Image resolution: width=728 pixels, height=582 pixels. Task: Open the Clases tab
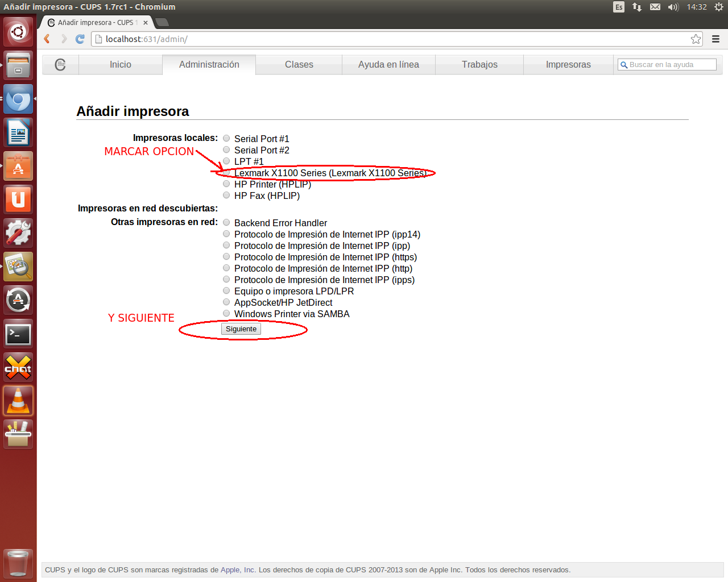coord(299,65)
